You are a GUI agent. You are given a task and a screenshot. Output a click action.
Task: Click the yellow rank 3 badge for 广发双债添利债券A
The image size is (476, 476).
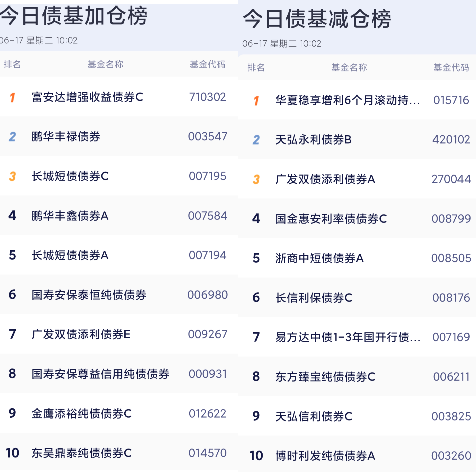coord(256,179)
